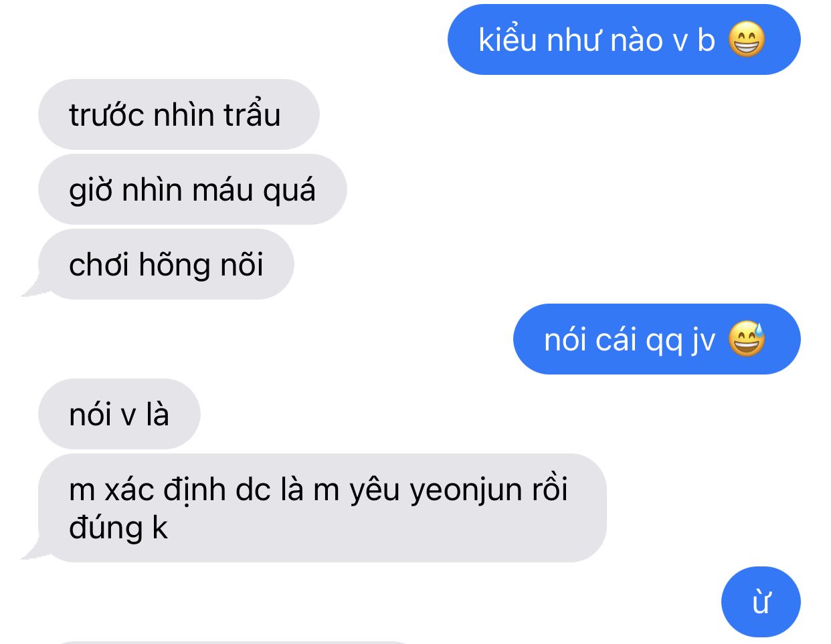Click the tail of the "chơi hồng nõi" bubble
The width and height of the screenshot is (831, 644).
click(35, 289)
